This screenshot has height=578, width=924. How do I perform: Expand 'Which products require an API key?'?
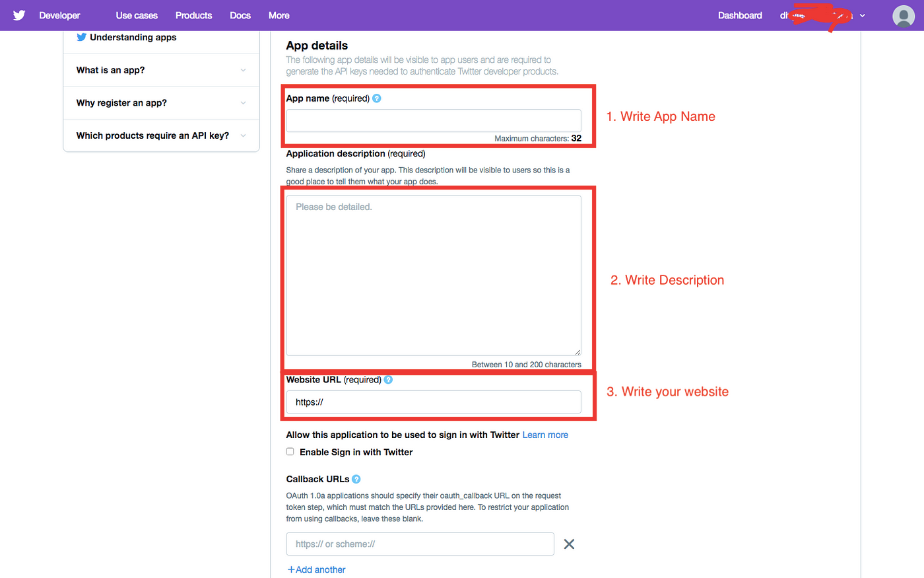click(161, 135)
